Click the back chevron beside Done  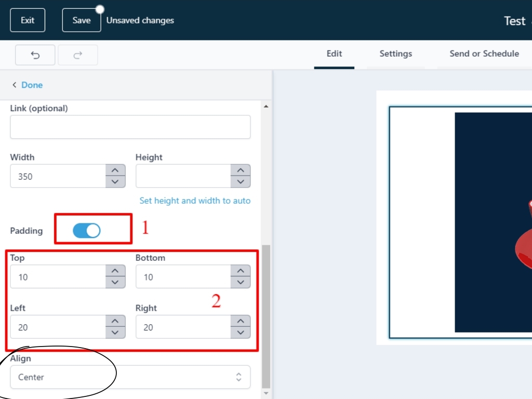pyautogui.click(x=14, y=85)
